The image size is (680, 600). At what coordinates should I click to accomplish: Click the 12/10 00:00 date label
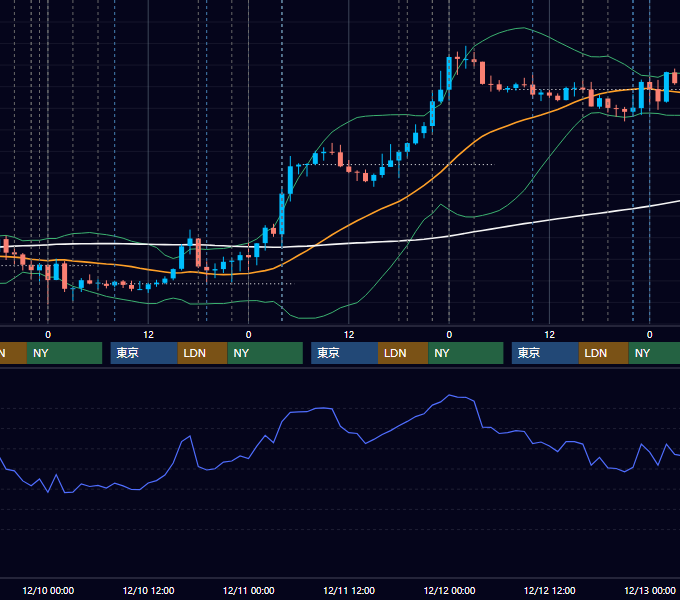click(48, 590)
